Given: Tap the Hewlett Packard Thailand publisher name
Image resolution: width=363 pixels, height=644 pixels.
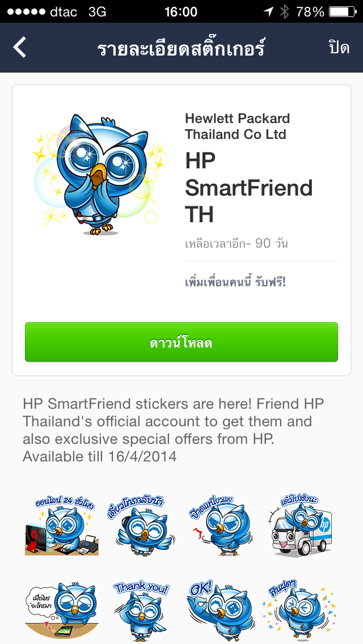Looking at the screenshot, I should [x=237, y=126].
